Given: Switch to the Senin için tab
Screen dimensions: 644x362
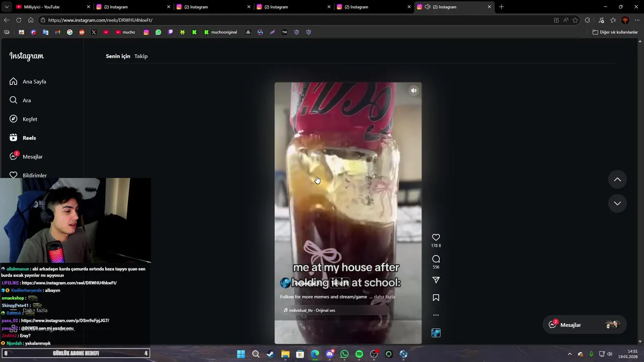Looking at the screenshot, I should pos(118,56).
